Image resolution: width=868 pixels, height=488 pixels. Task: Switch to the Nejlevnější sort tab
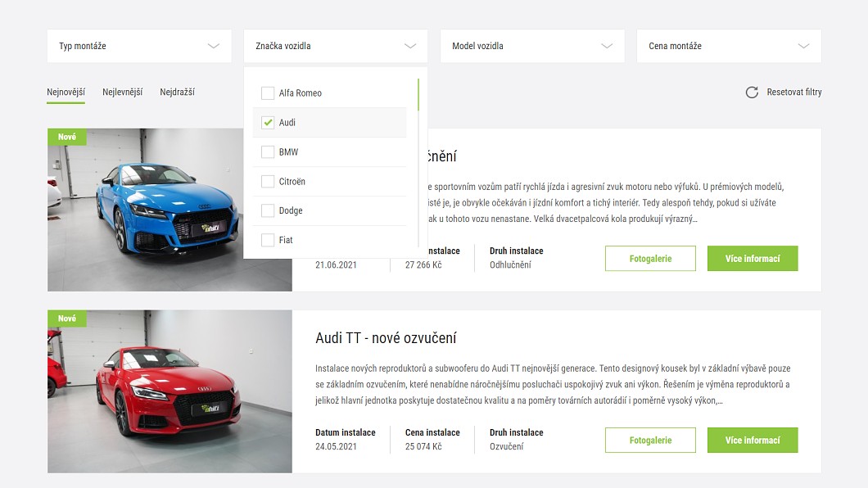pos(122,93)
